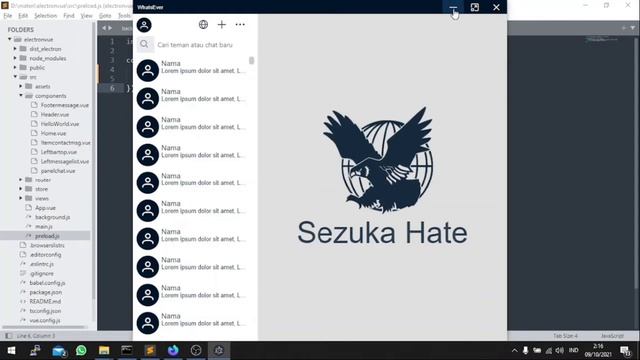640x360 pixels.
Task: Collapse the src folder
Action: point(15,77)
